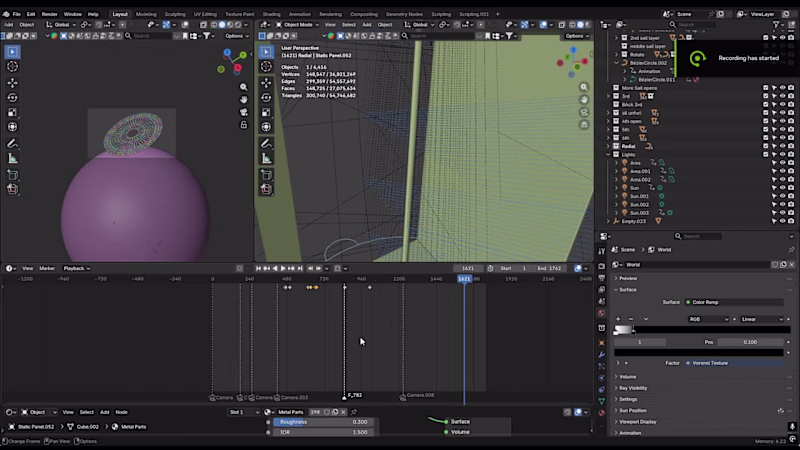Select the Scale tool in left viewport
The height and width of the screenshot is (450, 800).
pyautogui.click(x=12, y=112)
